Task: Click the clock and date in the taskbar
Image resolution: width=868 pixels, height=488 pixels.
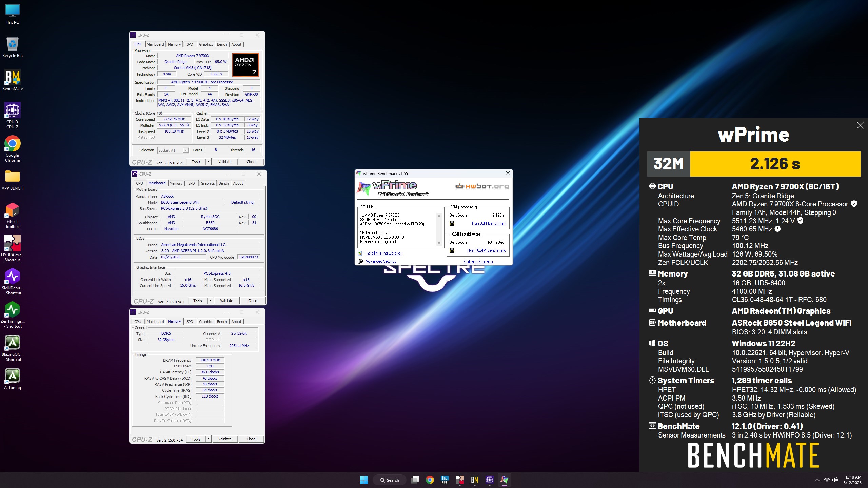Action: 853,480
